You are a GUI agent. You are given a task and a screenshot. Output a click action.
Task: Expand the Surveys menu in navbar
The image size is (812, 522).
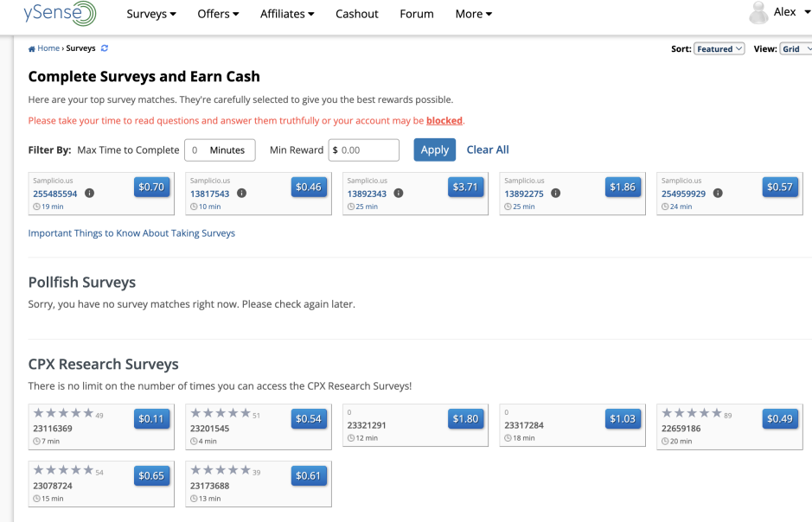point(151,14)
